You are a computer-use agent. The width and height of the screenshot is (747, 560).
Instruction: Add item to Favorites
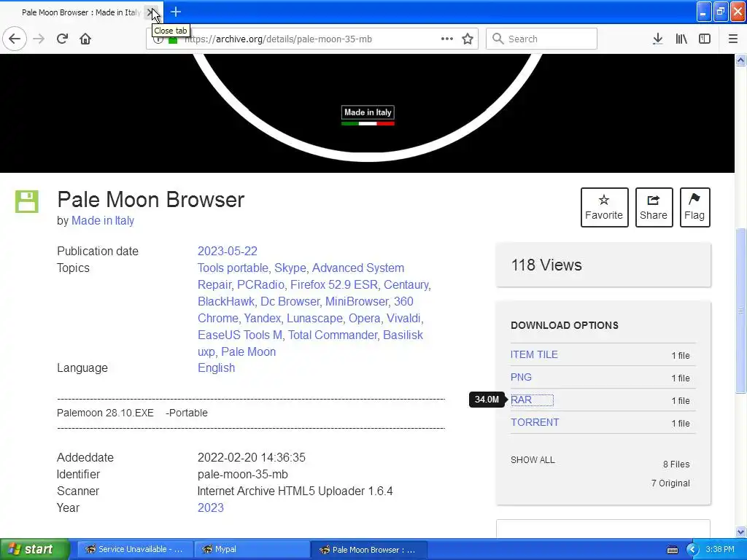(605, 207)
